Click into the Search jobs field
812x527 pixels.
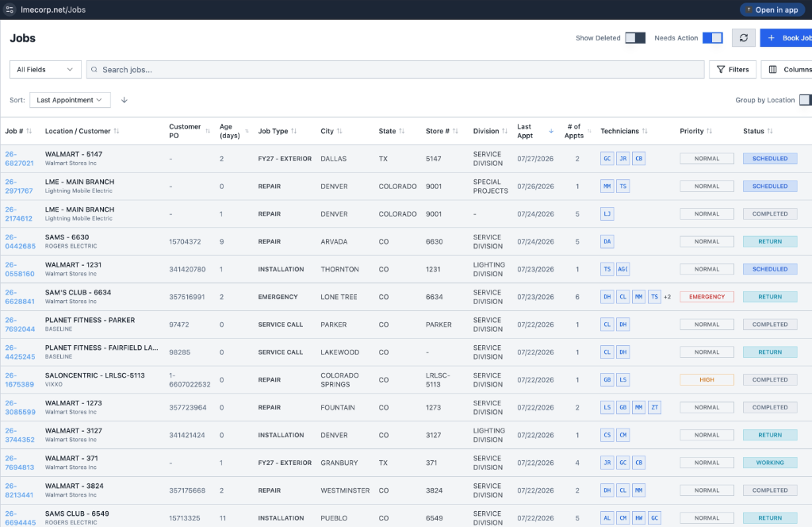click(395, 69)
